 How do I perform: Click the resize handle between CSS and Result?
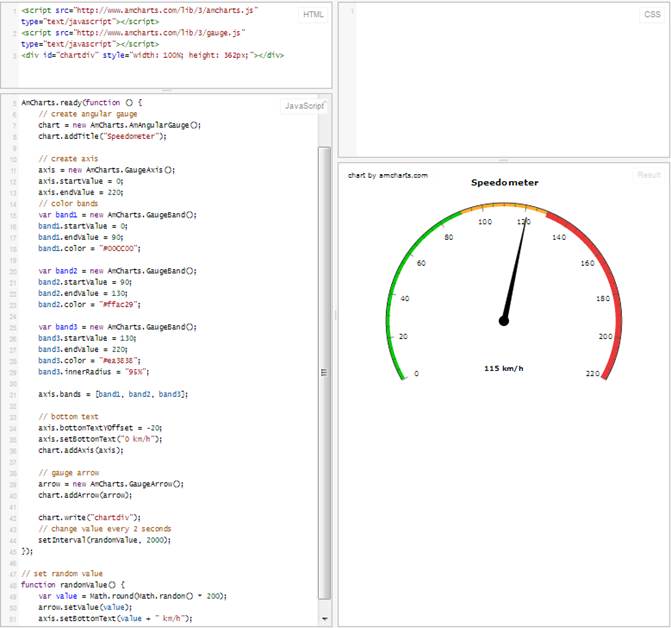[503, 158]
